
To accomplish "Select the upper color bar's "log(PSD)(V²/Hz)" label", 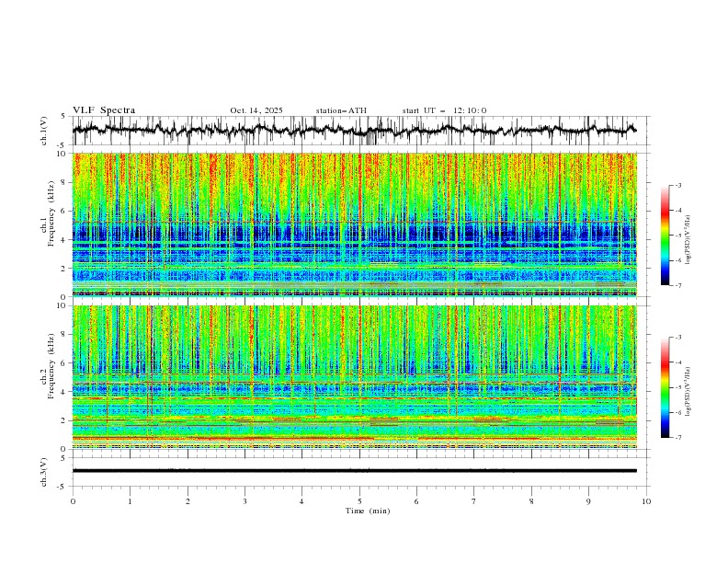I will point(688,240).
